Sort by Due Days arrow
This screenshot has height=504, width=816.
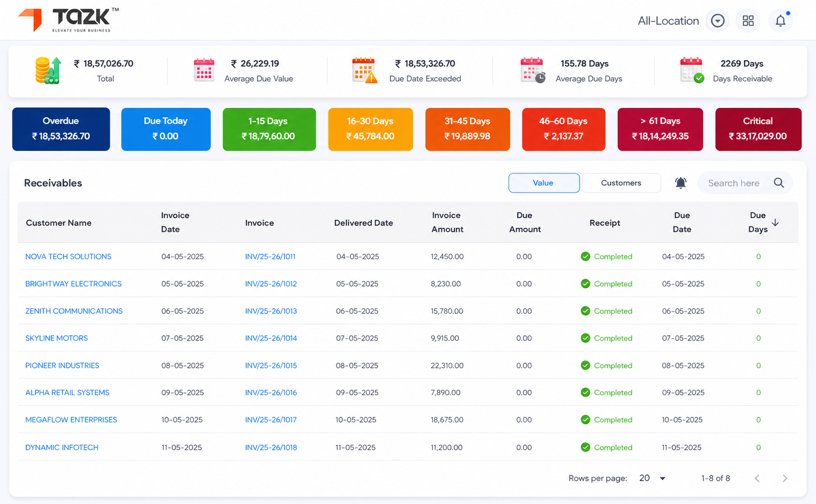(776, 222)
